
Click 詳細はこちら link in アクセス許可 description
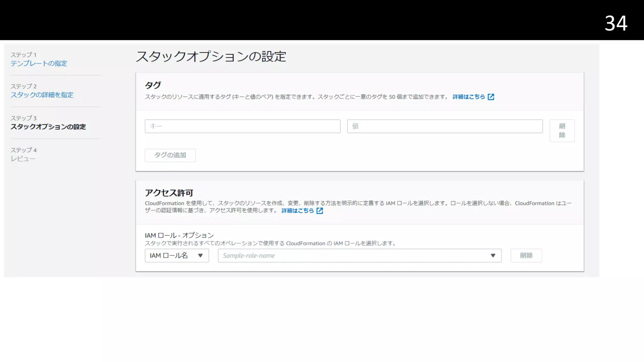pyautogui.click(x=297, y=211)
